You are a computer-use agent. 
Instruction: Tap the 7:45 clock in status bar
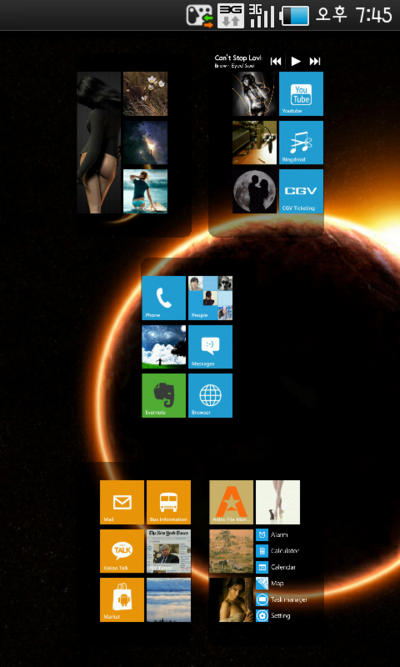pos(373,16)
